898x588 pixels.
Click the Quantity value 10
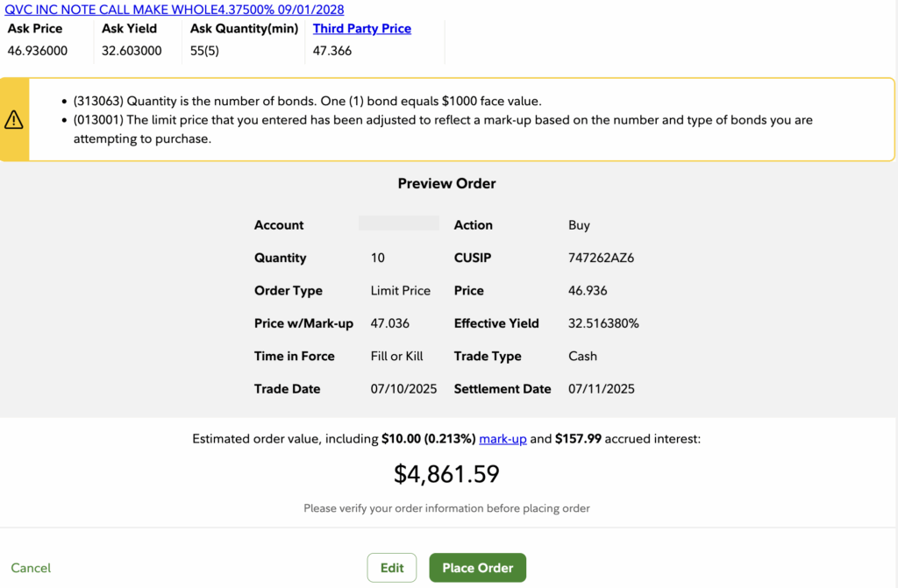(377, 258)
